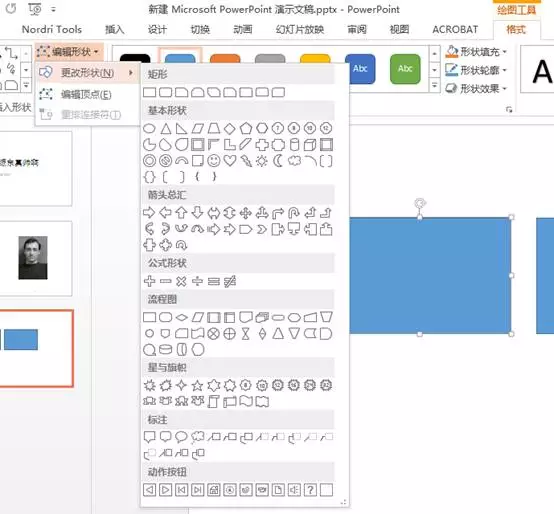554x514 pixels.
Task: Click the selected blue rectangle on the slide
Action: point(430,276)
